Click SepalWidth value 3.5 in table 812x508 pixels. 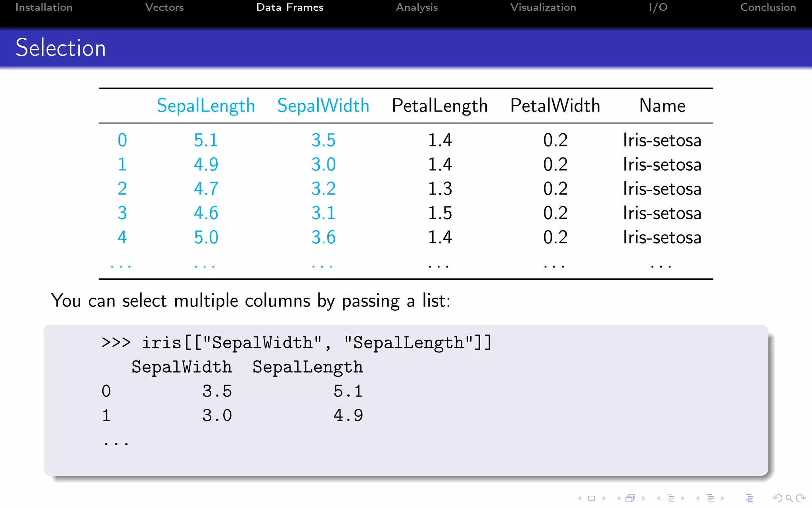pyautogui.click(x=323, y=140)
